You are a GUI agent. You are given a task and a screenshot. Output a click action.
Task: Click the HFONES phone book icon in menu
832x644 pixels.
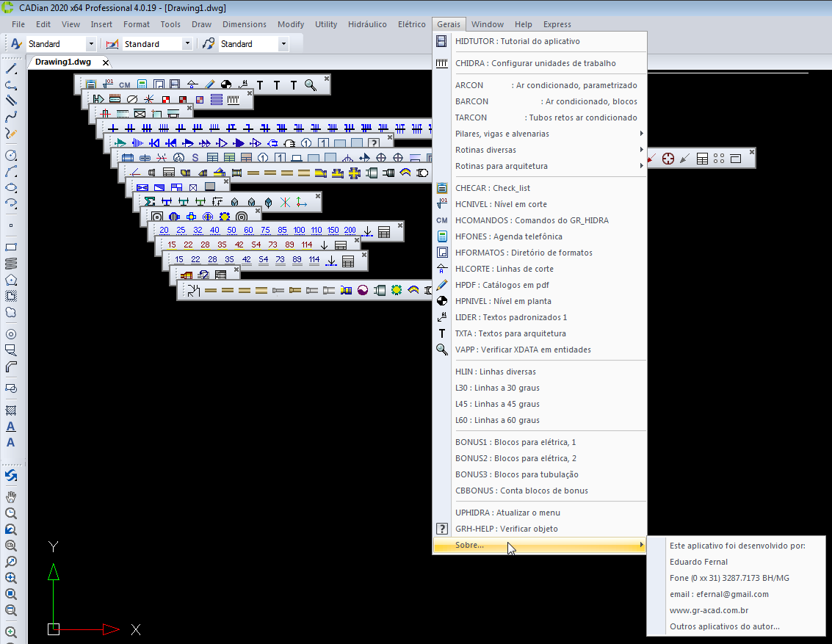(x=442, y=236)
